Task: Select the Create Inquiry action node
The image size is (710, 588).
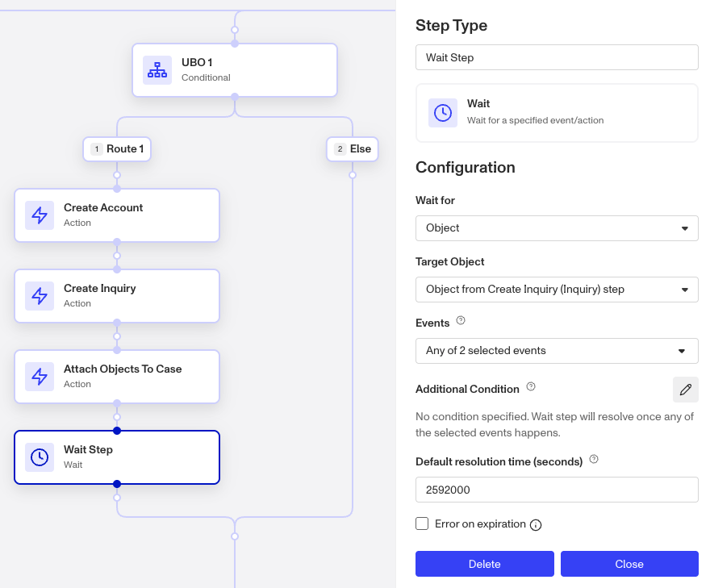Action: [117, 296]
